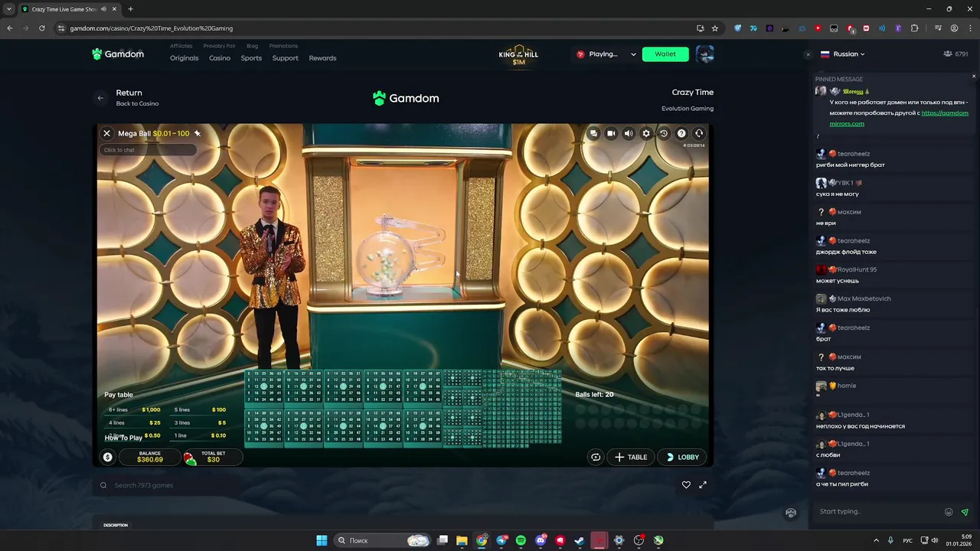980x551 pixels.
Task: Open the Chrome three-dot menu
Action: [x=970, y=28]
